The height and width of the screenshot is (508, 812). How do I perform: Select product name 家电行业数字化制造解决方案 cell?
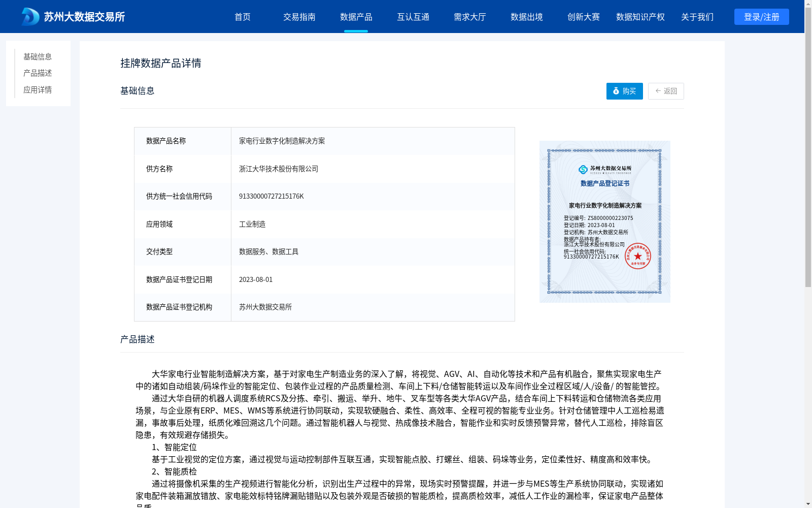click(x=373, y=141)
